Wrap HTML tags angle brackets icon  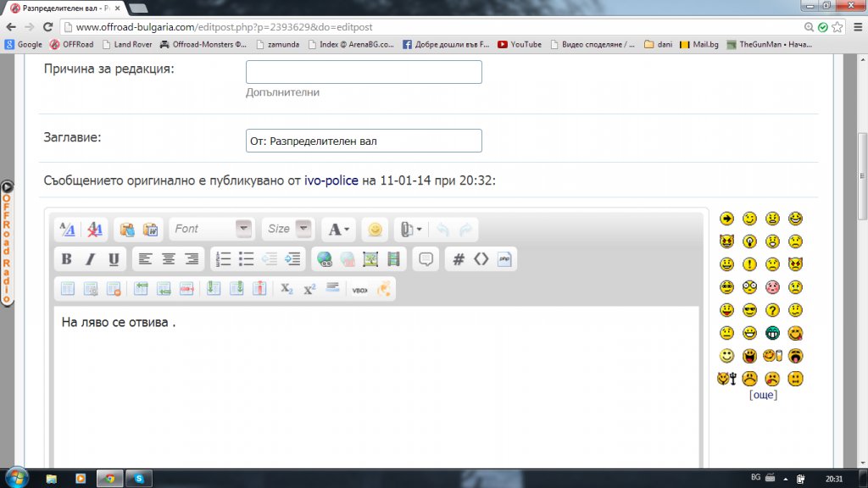[481, 259]
